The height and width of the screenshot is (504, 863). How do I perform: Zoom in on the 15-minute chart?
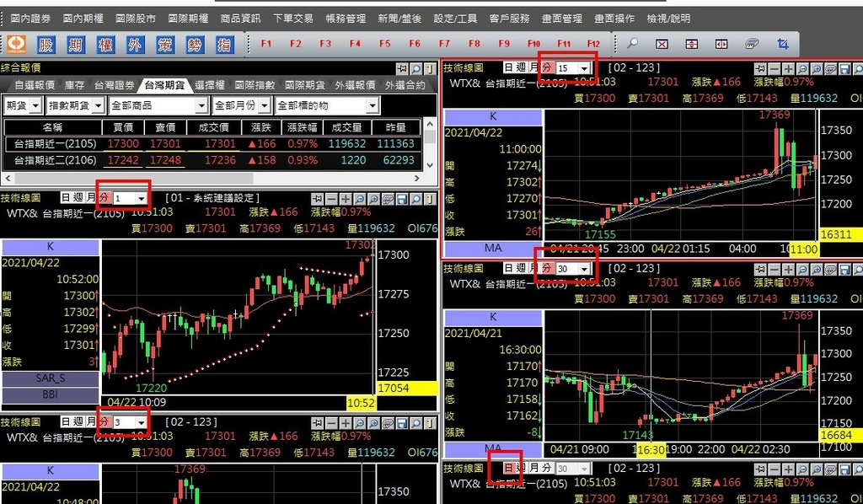[x=817, y=69]
